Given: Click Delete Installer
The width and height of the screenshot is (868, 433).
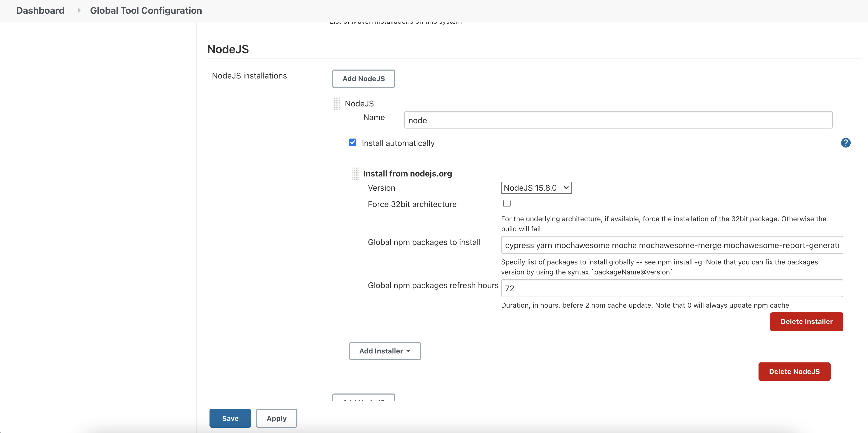Looking at the screenshot, I should (806, 321).
